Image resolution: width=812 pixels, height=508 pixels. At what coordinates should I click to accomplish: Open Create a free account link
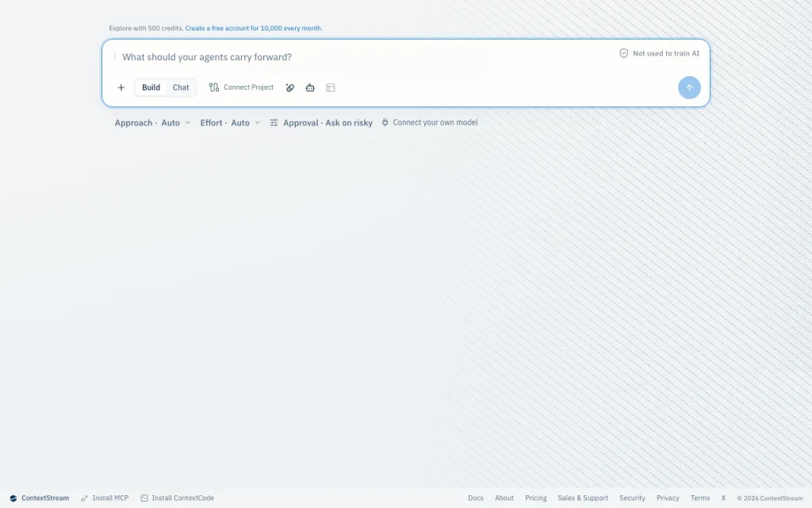254,29
